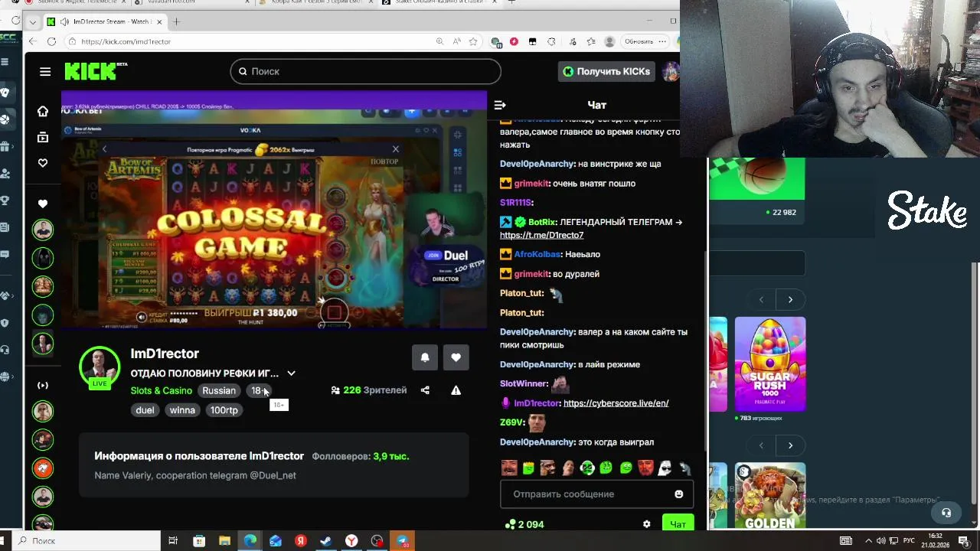Screen dimensions: 980x551
Task: Select the Russian language tag
Action: [219, 390]
